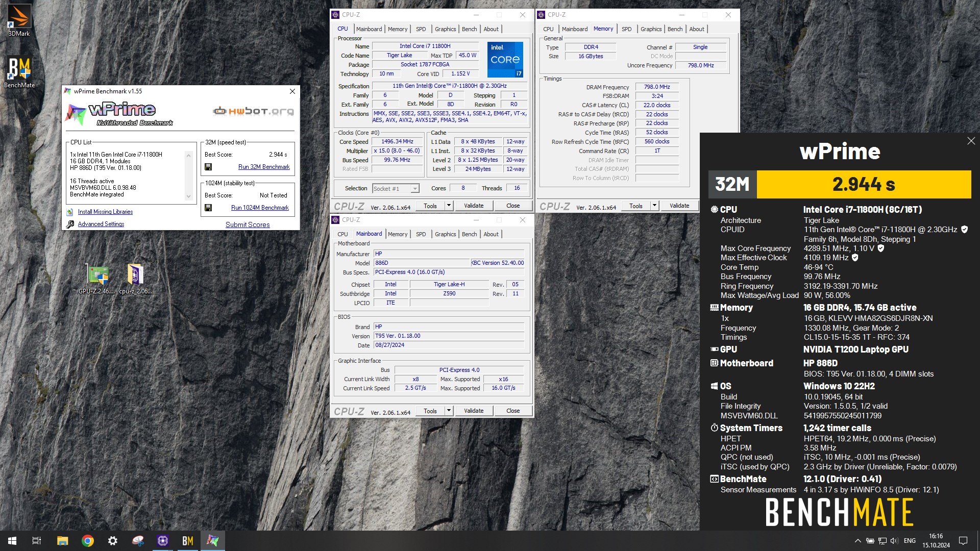Open the GPU-Z desktop icon
The height and width of the screenshot is (551, 980).
click(97, 279)
